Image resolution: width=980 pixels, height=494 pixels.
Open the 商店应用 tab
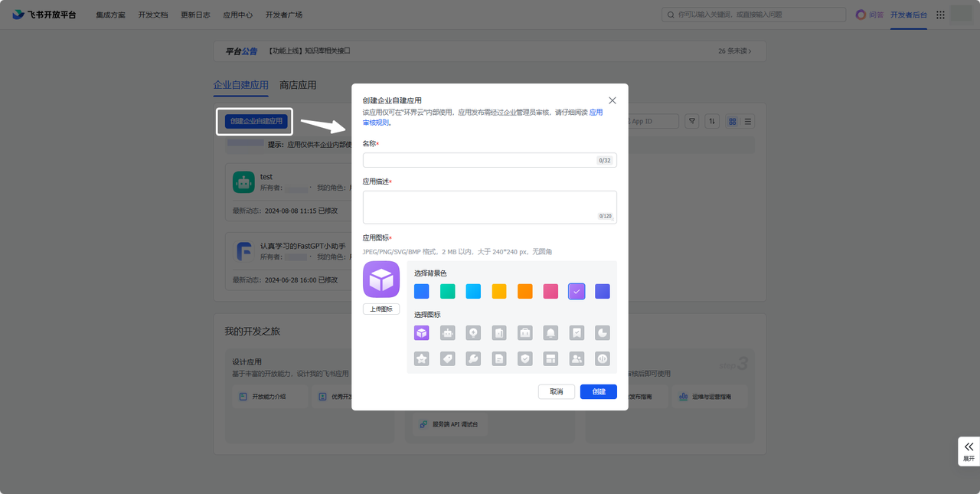click(x=298, y=85)
